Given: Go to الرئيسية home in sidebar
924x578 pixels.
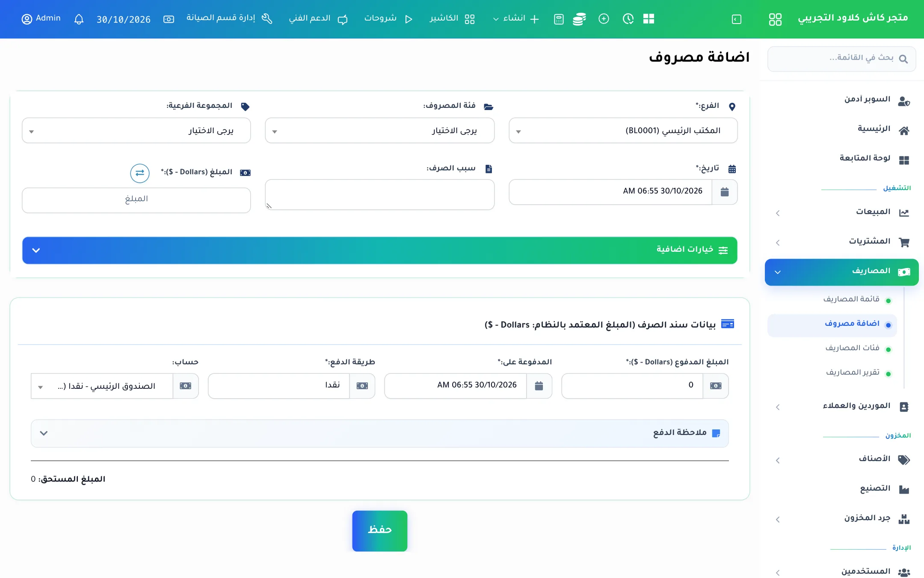Looking at the screenshot, I should 874,129.
